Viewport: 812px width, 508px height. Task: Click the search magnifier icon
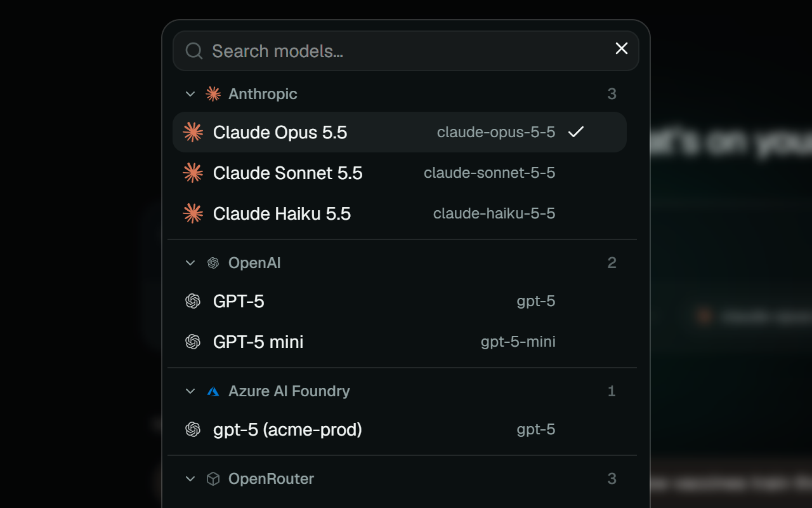pos(194,51)
